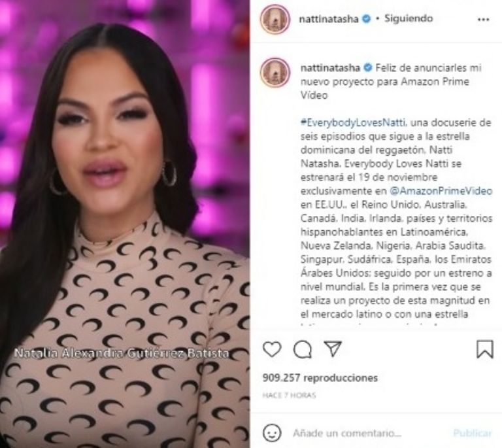Image resolution: width=502 pixels, height=448 pixels.
Task: Play the video of the woman speaking
Action: click(125, 224)
